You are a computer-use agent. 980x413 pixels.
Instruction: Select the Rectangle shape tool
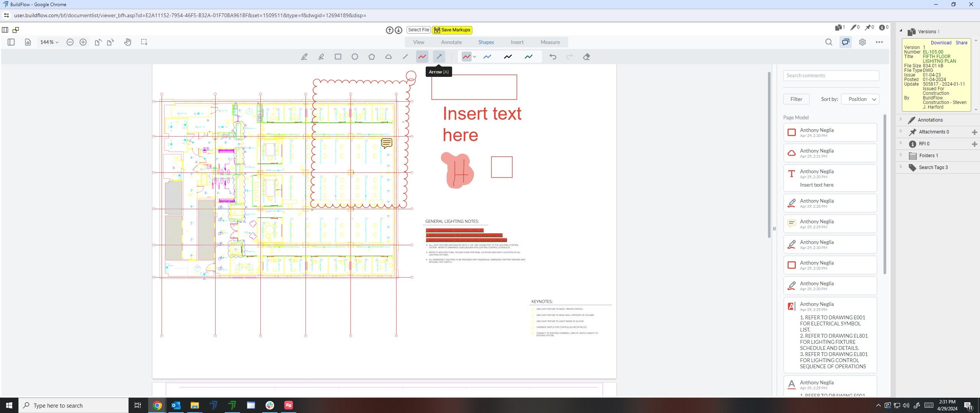(338, 57)
